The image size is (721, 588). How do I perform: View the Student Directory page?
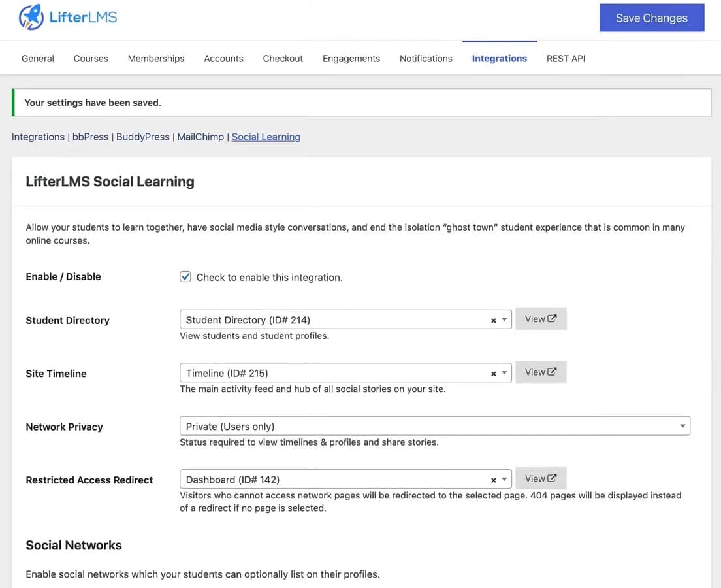click(541, 319)
